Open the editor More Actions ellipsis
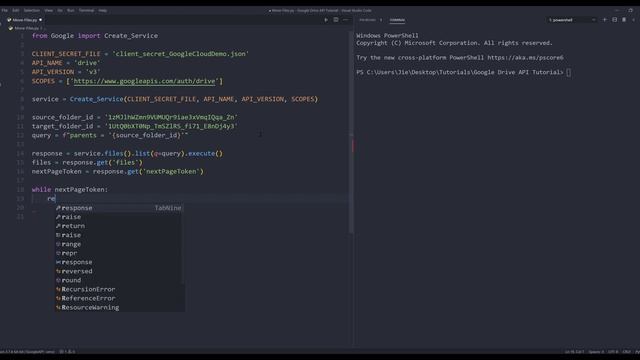Image resolution: width=640 pixels, height=360 pixels. [x=345, y=20]
